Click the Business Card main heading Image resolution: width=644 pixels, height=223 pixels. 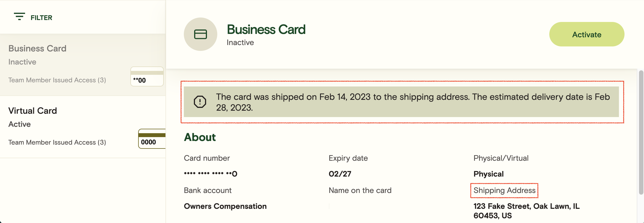(266, 30)
